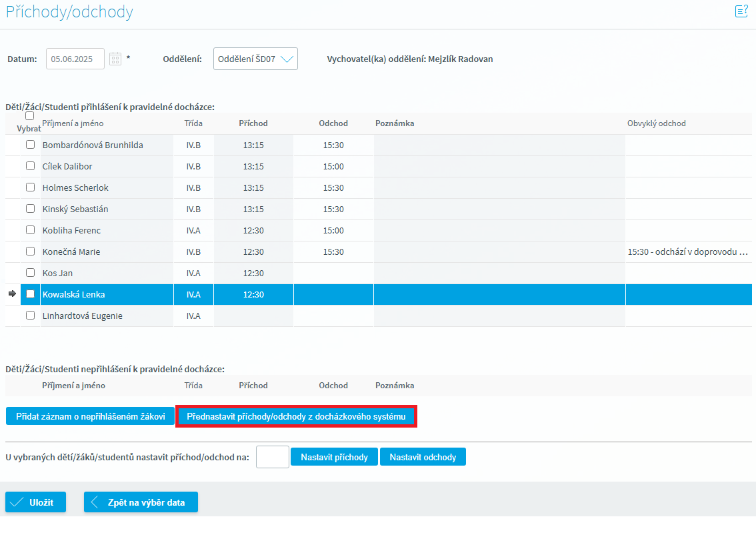Click empty Příchod cell for Linhardtová Eugenie
The height and width of the screenshot is (537, 756).
click(253, 316)
